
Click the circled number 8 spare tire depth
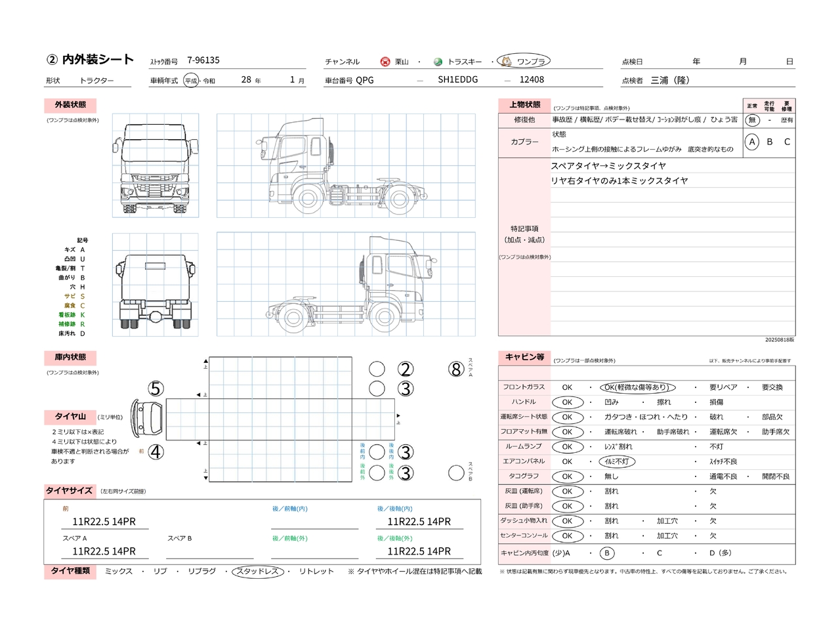pos(456,369)
